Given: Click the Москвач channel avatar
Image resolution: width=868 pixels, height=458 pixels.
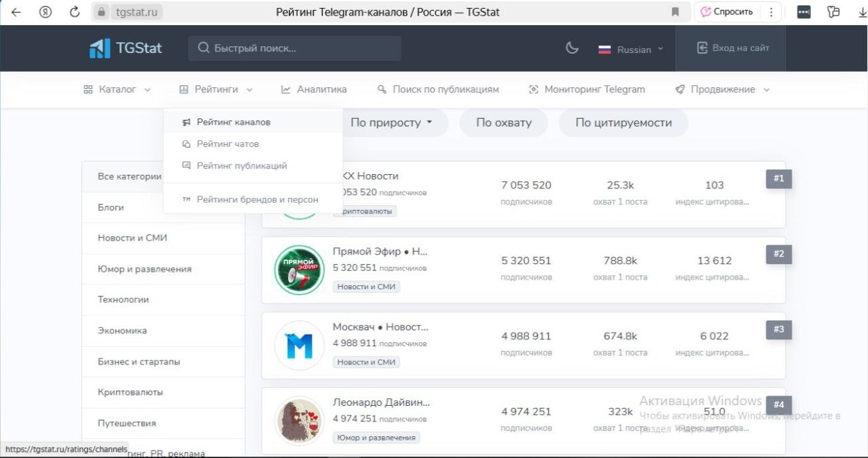Looking at the screenshot, I should click(299, 346).
